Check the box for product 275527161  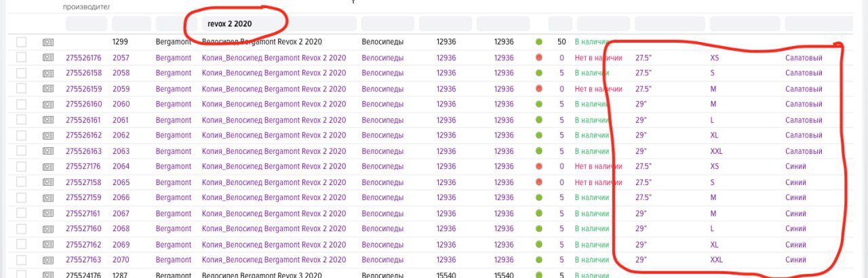(21, 214)
